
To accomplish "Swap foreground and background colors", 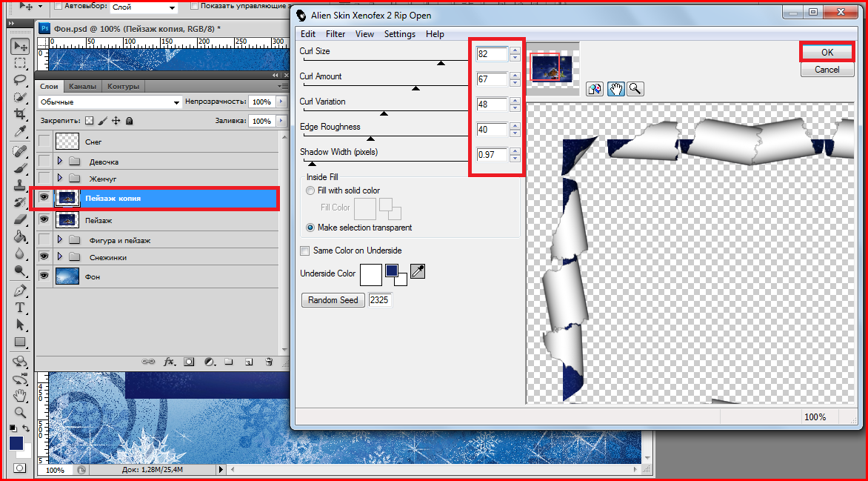I will tap(25, 428).
